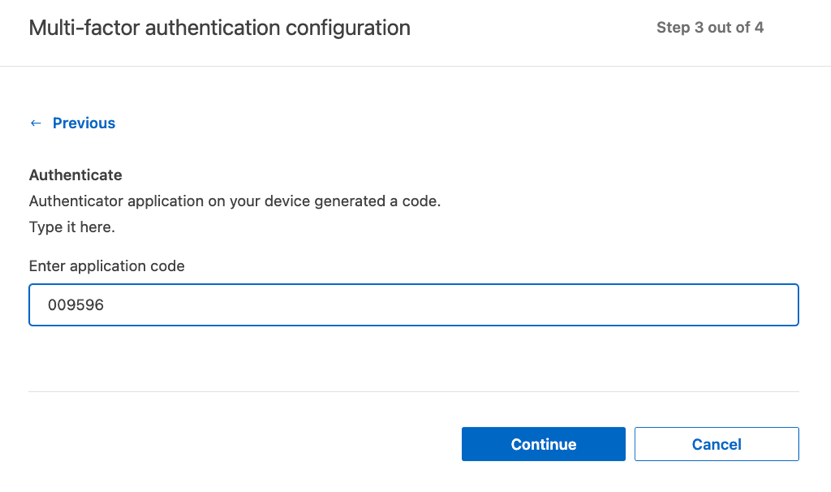Go back via the Previous link

point(84,123)
